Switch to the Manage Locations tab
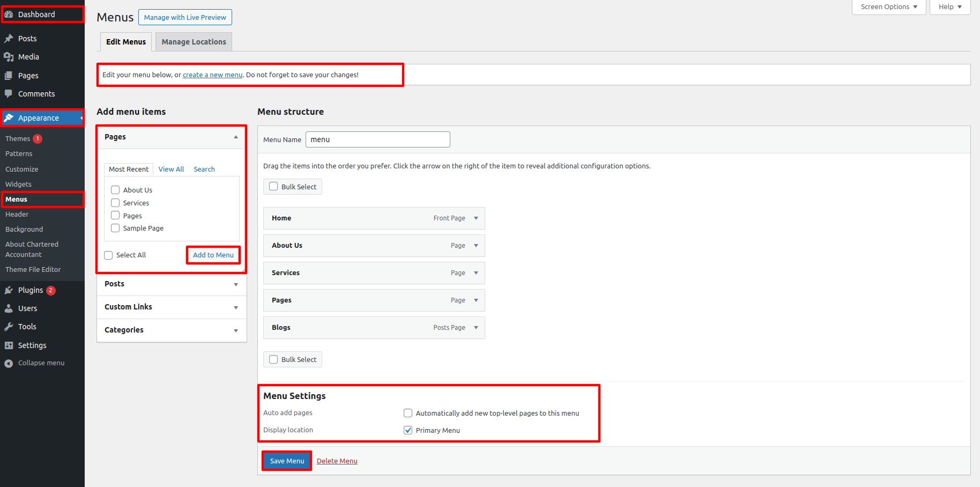 click(194, 42)
